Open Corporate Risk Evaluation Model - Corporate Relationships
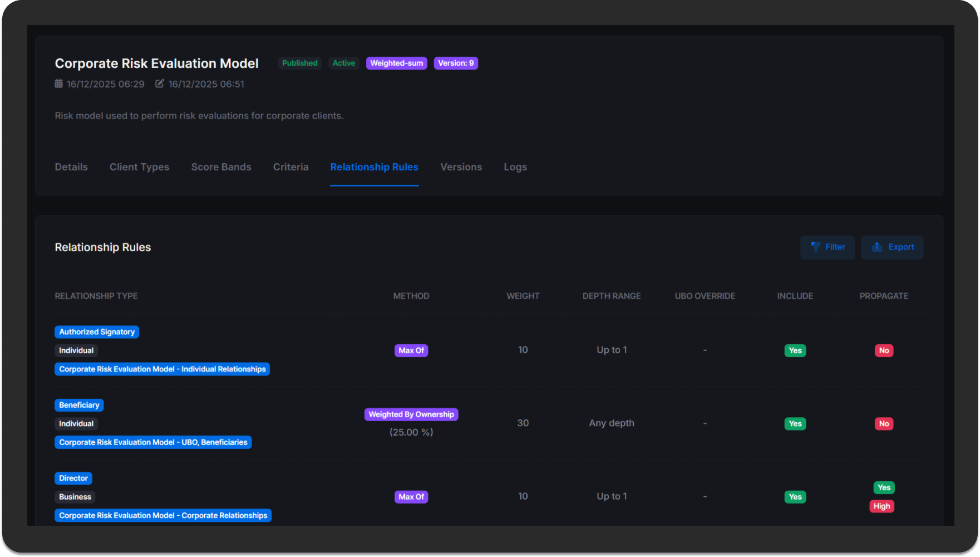 [163, 516]
